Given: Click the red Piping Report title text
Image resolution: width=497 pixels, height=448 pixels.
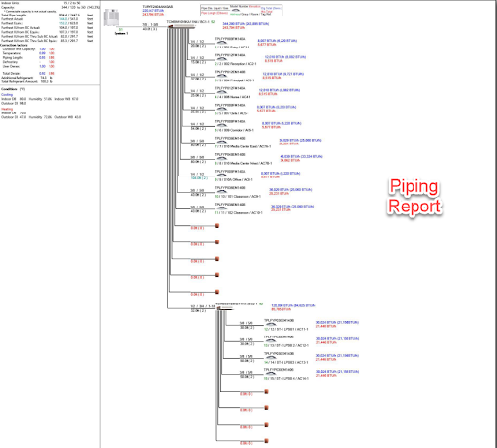Looking at the screenshot, I should pyautogui.click(x=414, y=196).
